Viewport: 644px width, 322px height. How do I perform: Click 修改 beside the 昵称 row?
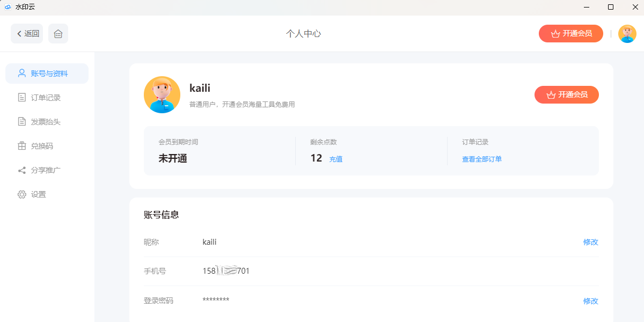591,242
